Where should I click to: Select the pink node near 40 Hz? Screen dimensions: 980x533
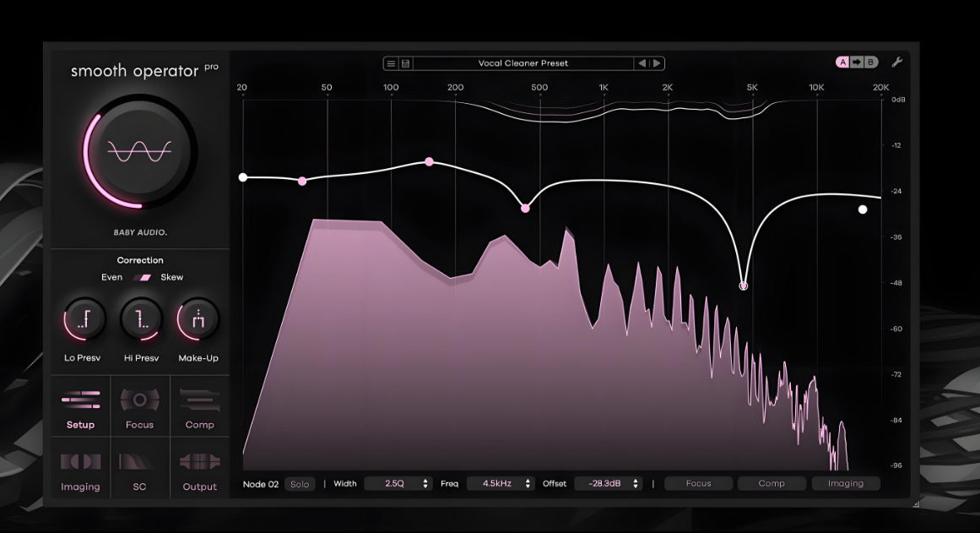[x=302, y=182]
